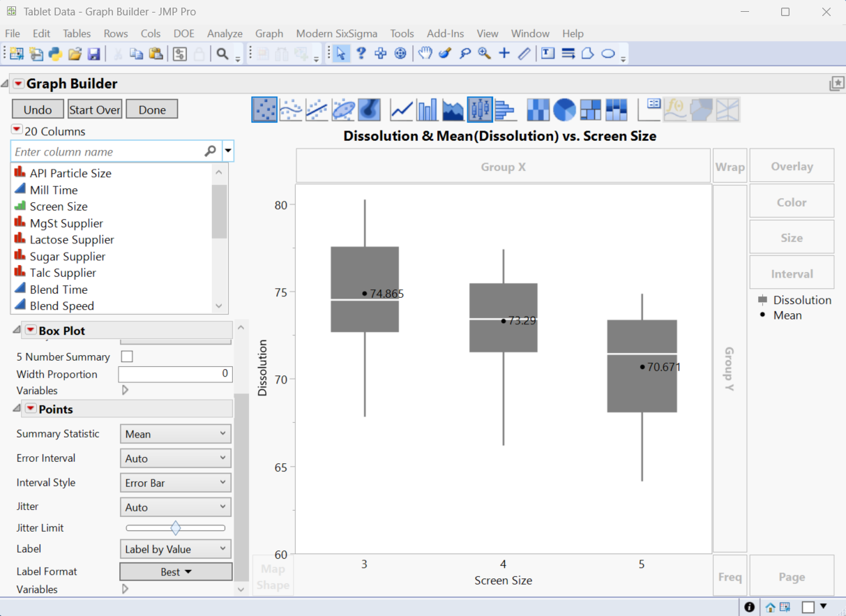Switch to the Line chart element
846x616 pixels.
(401, 110)
